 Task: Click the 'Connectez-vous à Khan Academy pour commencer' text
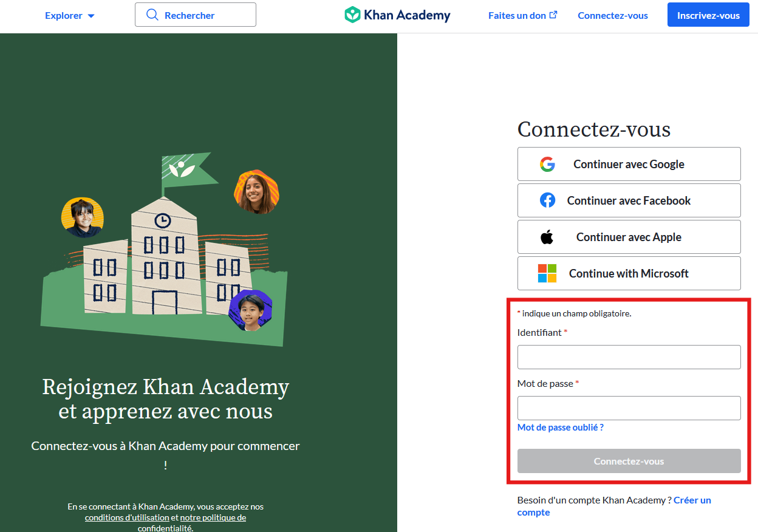point(166,455)
